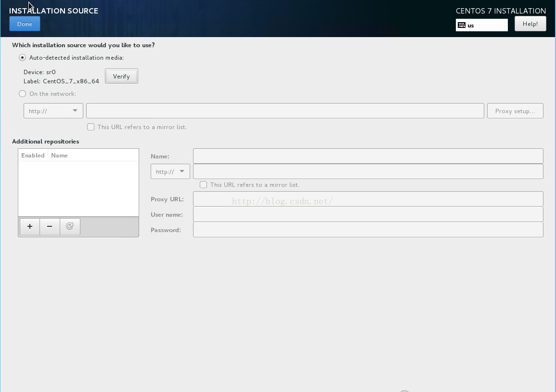
Task: Check mirror list box under repository URL
Action: tap(203, 185)
